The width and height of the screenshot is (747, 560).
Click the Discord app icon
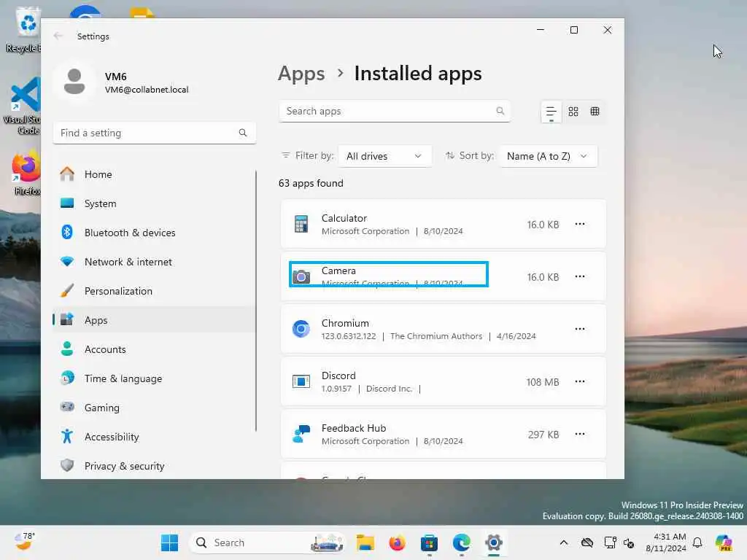point(301,381)
